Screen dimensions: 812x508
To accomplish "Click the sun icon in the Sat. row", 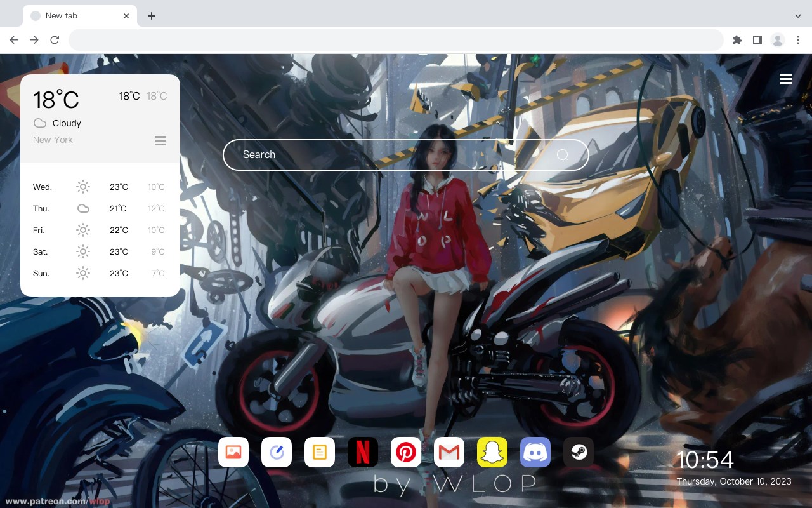I will coord(83,251).
